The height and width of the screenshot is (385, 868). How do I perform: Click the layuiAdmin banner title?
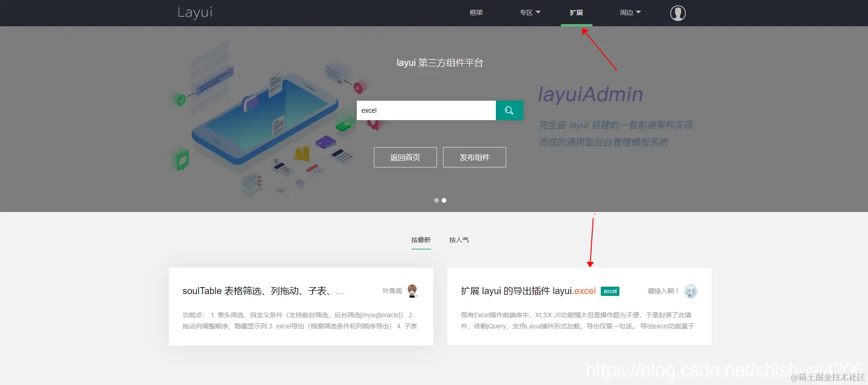[591, 95]
